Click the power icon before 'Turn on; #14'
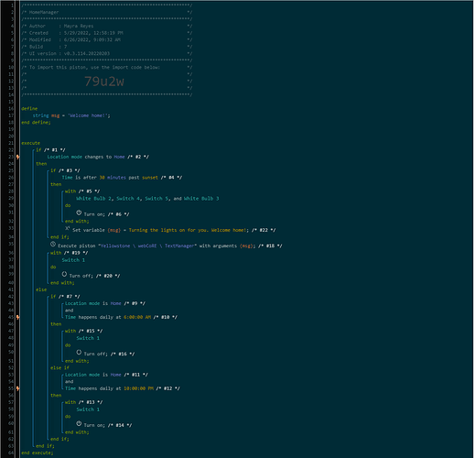The image size is (476, 458). click(x=79, y=424)
